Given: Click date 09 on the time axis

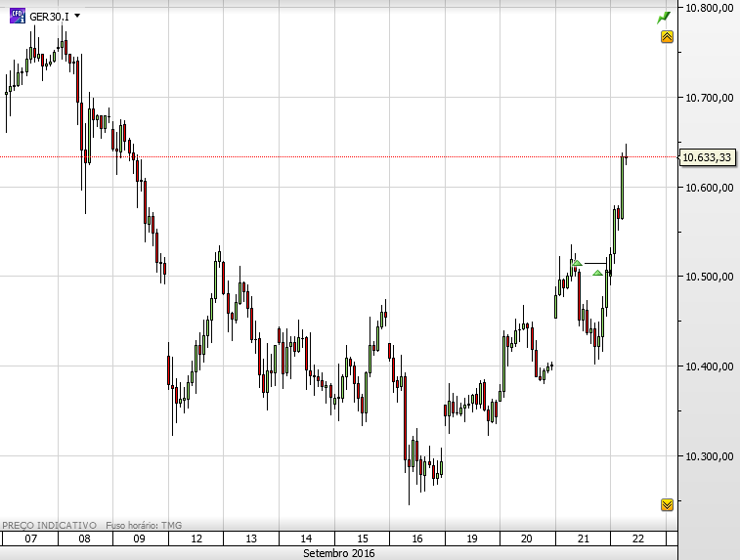Looking at the screenshot, I should click(139, 538).
